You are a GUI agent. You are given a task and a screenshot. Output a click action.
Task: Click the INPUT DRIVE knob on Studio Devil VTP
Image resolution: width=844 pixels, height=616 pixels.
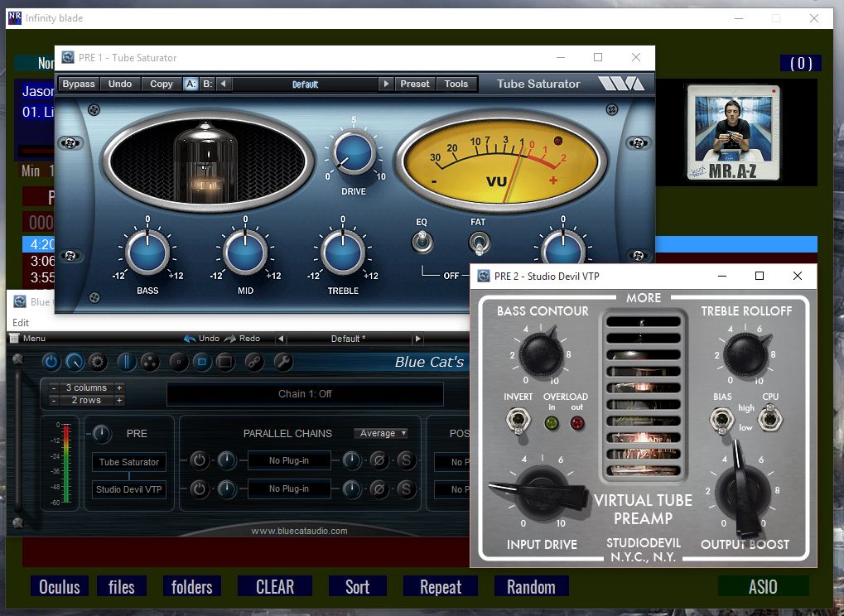pyautogui.click(x=541, y=493)
